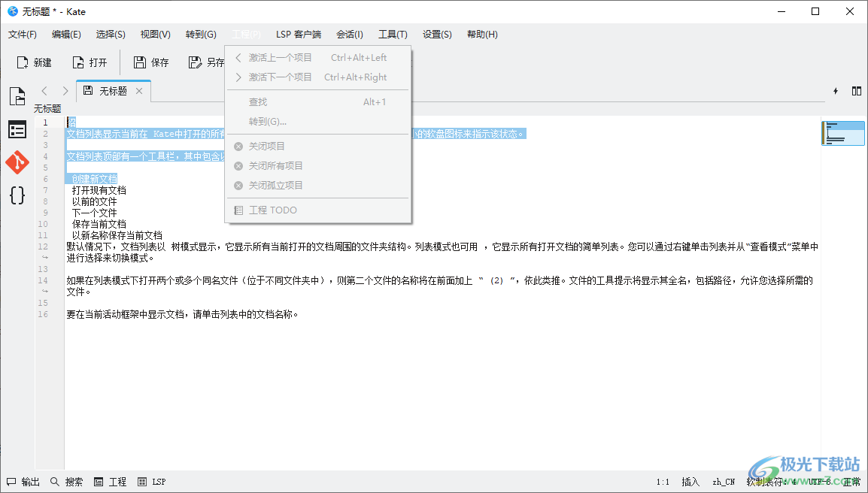Close the 无标题 document tab
Image resolution: width=868 pixels, height=493 pixels.
point(139,91)
